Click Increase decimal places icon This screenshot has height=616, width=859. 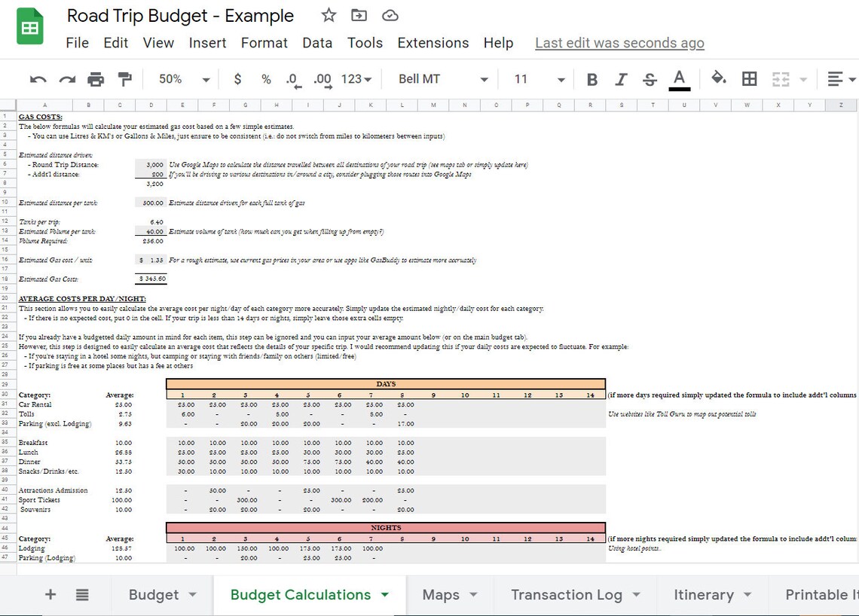pos(321,78)
